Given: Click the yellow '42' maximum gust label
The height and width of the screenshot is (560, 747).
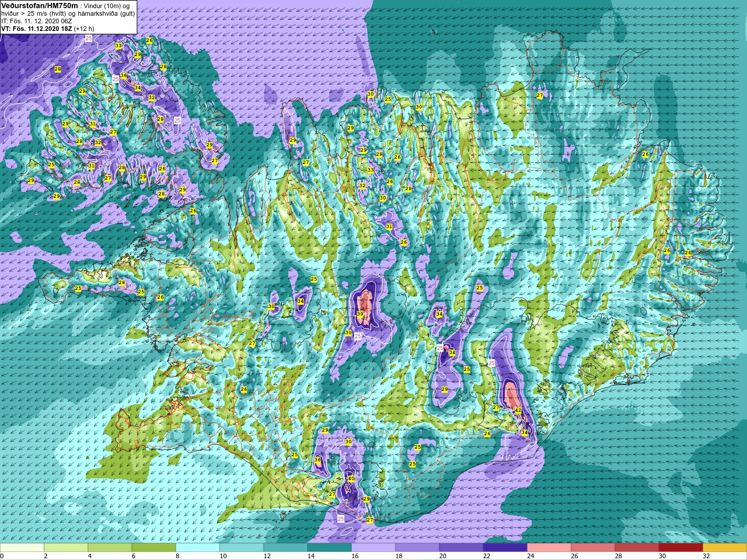Looking at the screenshot, I should (x=518, y=411).
